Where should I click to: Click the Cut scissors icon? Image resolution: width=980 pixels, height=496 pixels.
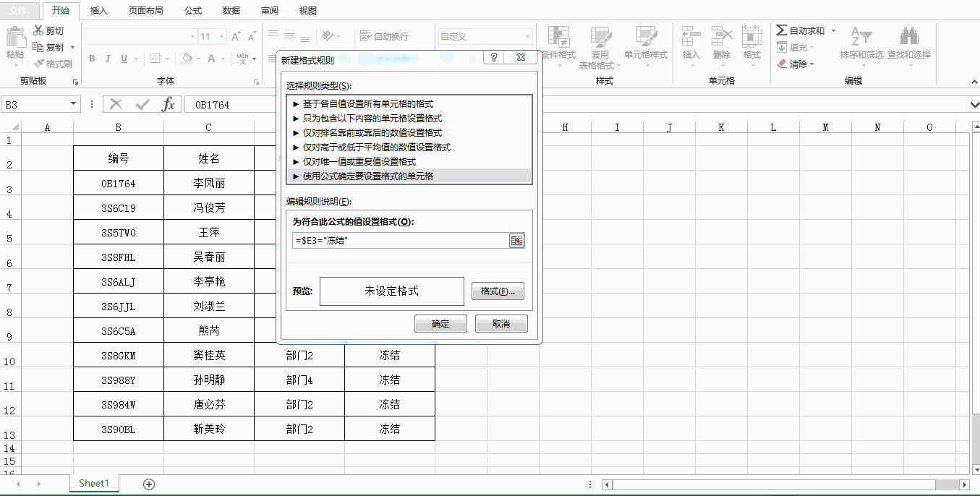[x=38, y=30]
